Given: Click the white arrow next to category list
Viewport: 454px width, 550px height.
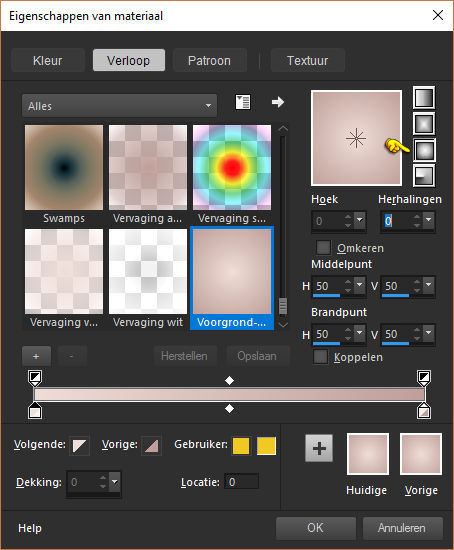Looking at the screenshot, I should coord(278,102).
